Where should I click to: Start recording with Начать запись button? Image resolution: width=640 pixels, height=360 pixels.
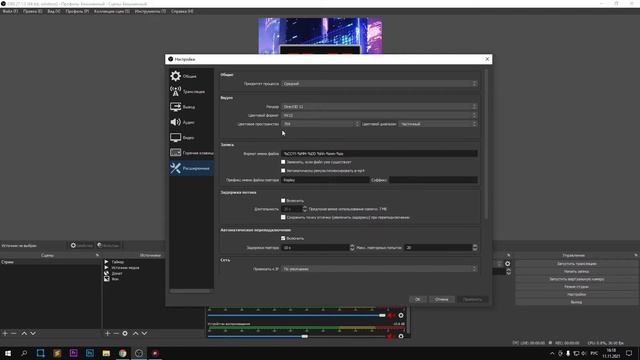tap(576, 271)
